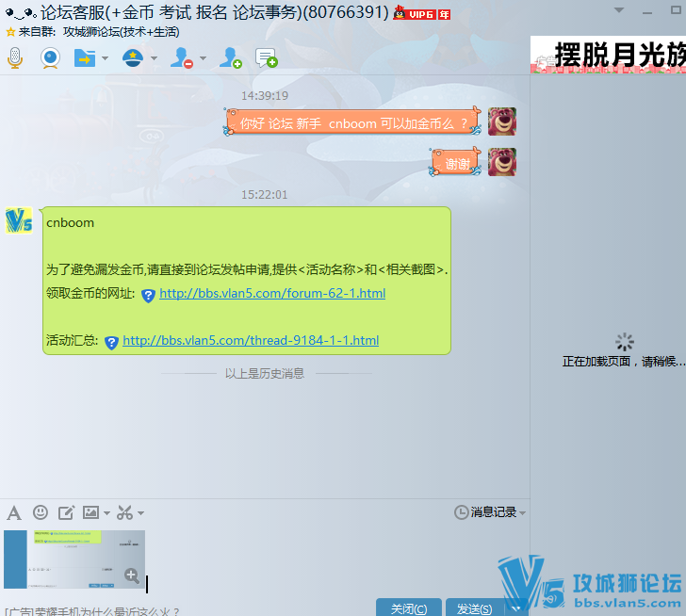The height and width of the screenshot is (616, 686).
Task: Zoom the pasted screenshot with magnifier icon
Action: [x=131, y=575]
